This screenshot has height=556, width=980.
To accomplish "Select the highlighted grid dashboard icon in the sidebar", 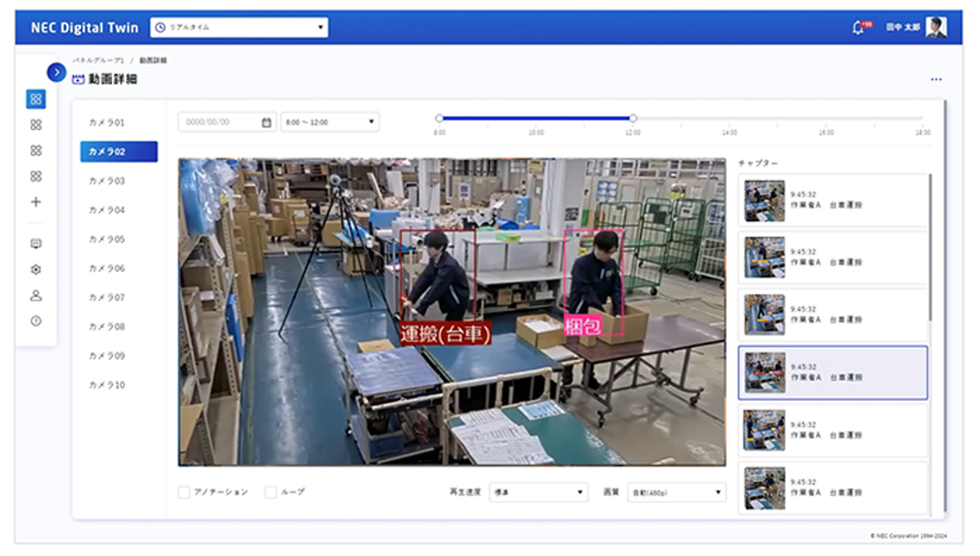I will (x=36, y=100).
